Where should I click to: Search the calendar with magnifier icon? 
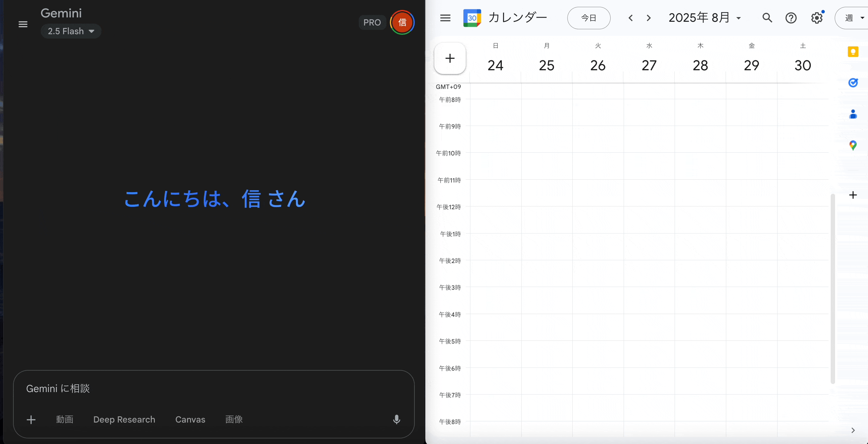pyautogui.click(x=767, y=18)
